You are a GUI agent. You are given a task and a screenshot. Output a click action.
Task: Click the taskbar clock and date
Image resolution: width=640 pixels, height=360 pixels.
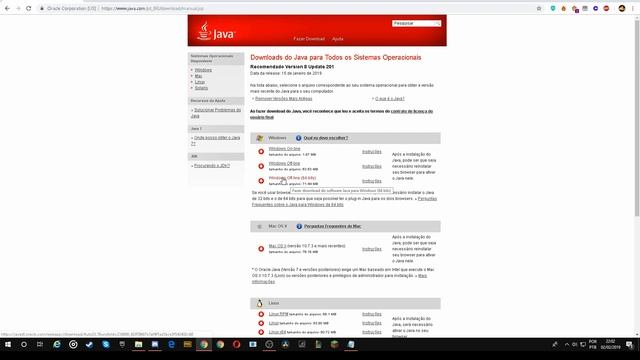click(x=611, y=344)
